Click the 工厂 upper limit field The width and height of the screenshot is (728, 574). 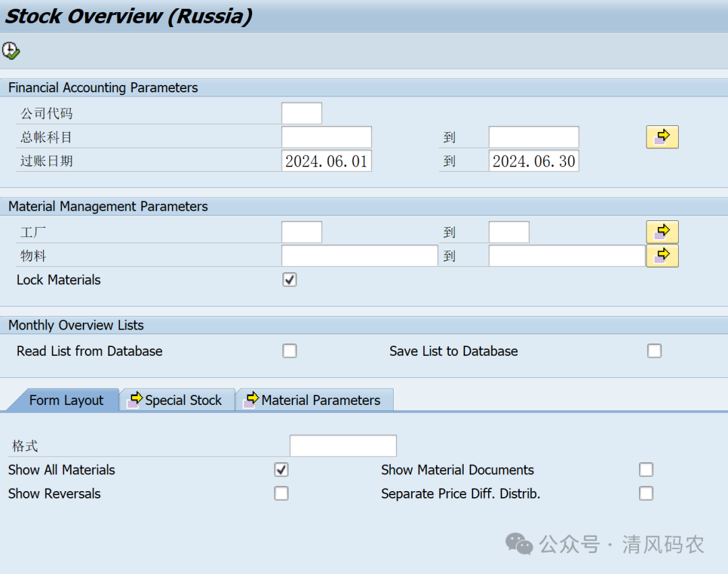pos(508,232)
